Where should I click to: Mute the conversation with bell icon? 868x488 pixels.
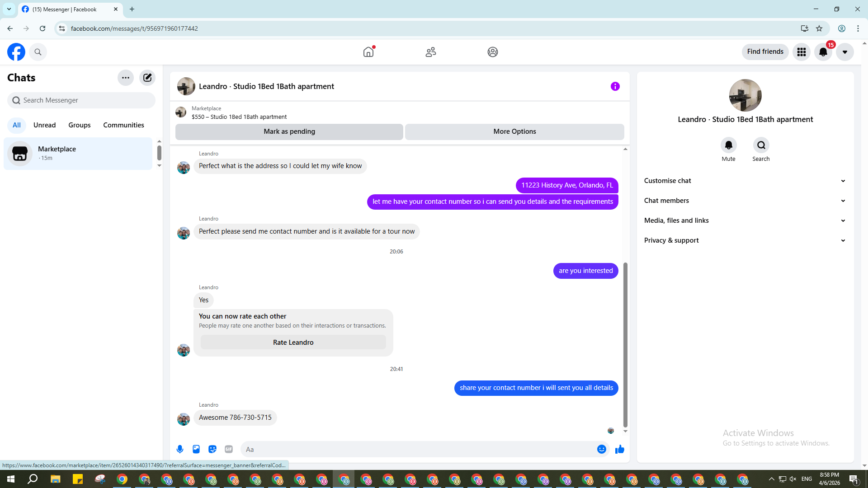click(729, 145)
